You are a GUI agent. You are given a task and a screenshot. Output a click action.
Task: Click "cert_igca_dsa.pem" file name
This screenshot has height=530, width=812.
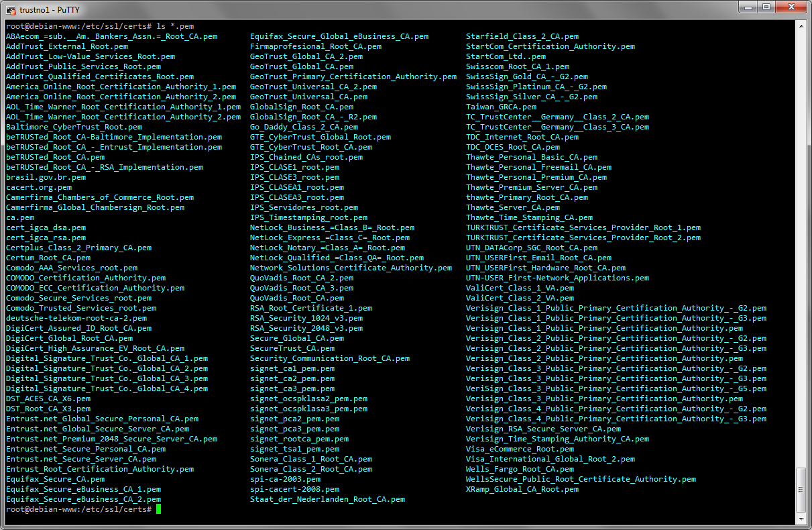[46, 227]
